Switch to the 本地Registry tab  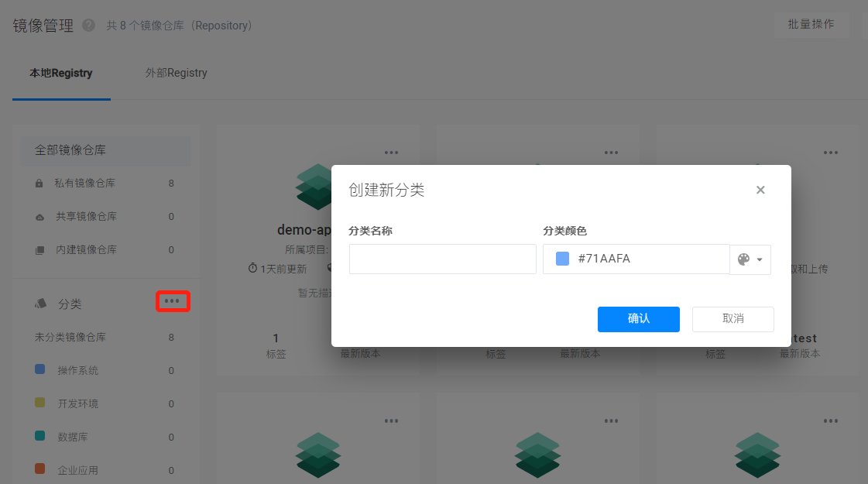point(61,73)
